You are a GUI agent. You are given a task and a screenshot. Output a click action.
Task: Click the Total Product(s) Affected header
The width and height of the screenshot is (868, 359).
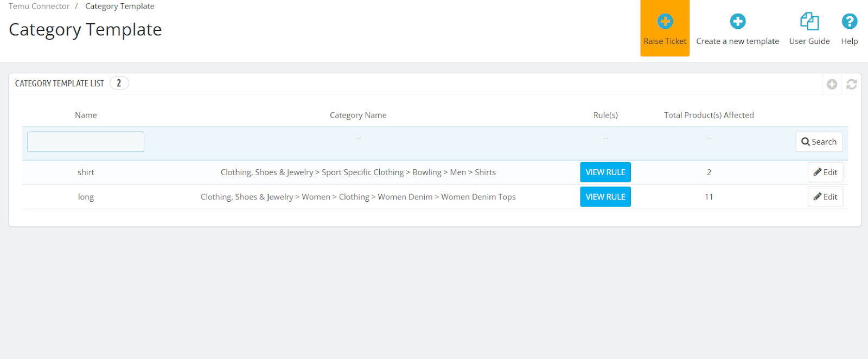coord(709,115)
